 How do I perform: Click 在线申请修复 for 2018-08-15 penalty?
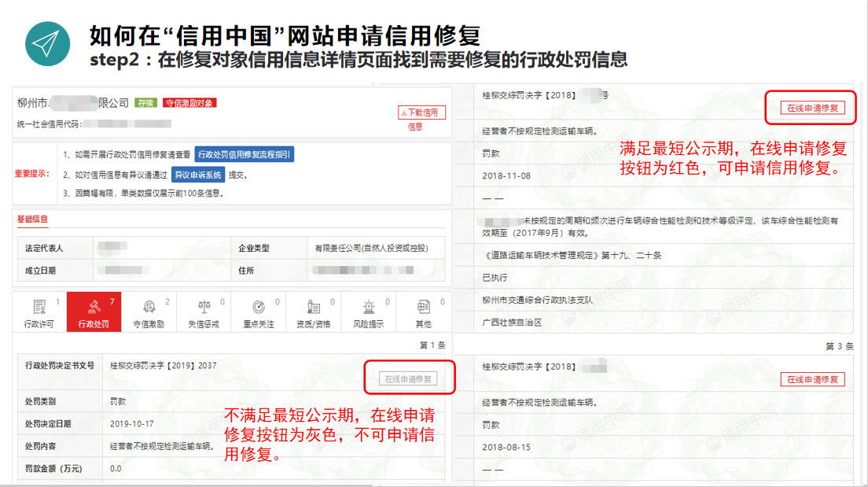click(813, 379)
